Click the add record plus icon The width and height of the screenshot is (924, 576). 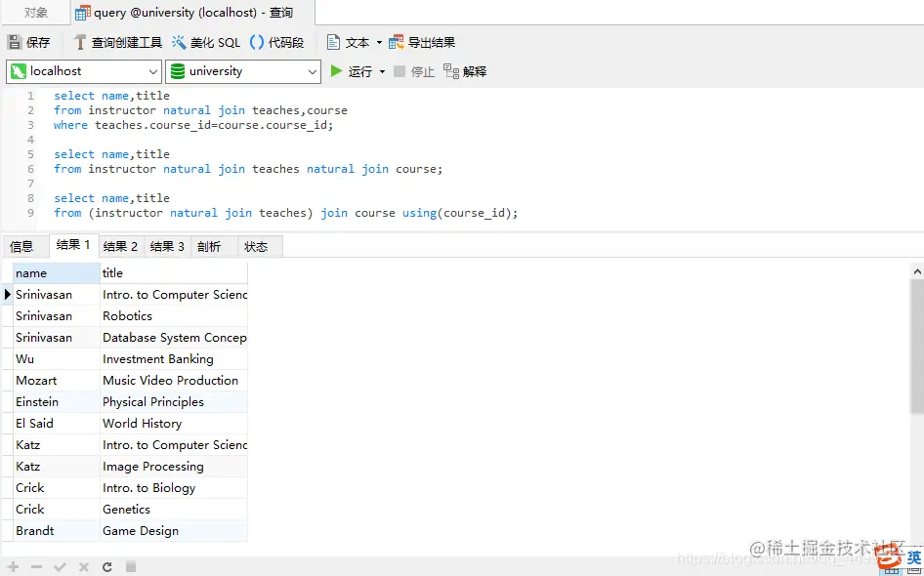[x=13, y=566]
